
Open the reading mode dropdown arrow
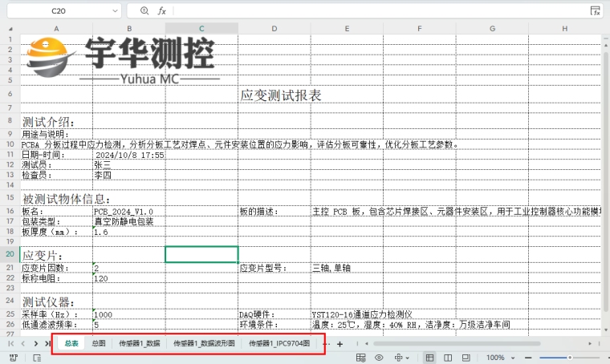[x=407, y=358]
